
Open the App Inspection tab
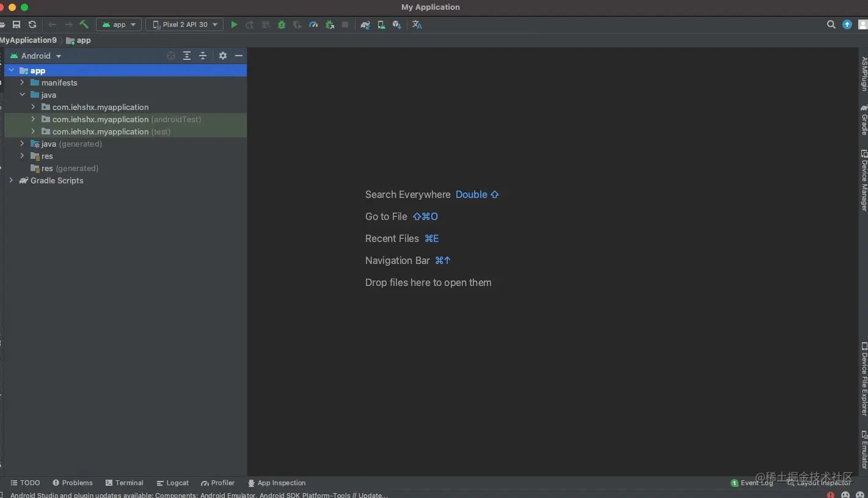(276, 483)
